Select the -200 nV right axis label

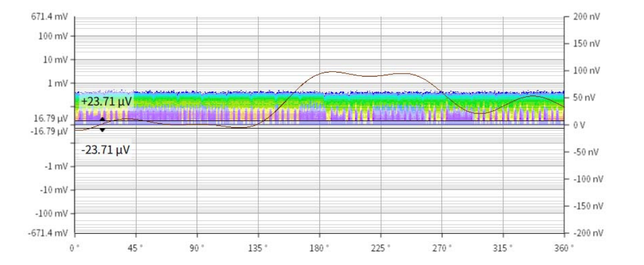[x=585, y=233]
